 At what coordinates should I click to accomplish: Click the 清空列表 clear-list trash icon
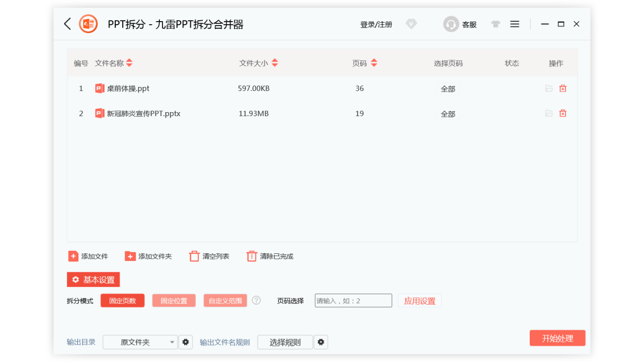point(194,256)
